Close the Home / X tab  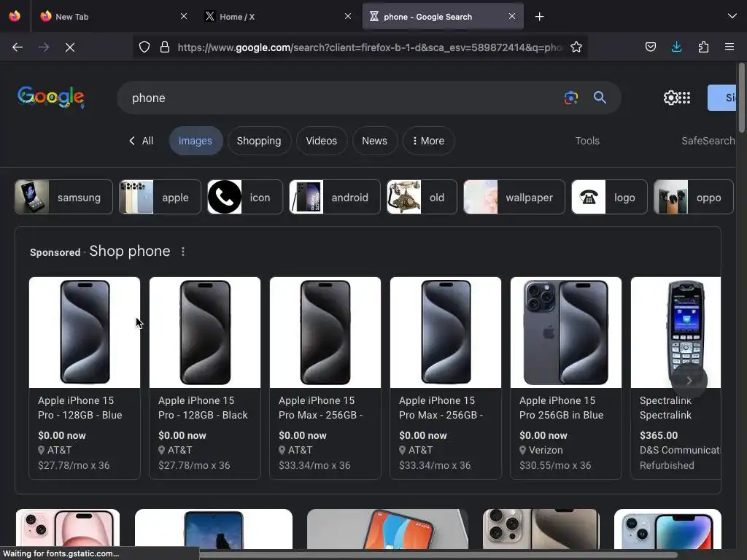348,16
